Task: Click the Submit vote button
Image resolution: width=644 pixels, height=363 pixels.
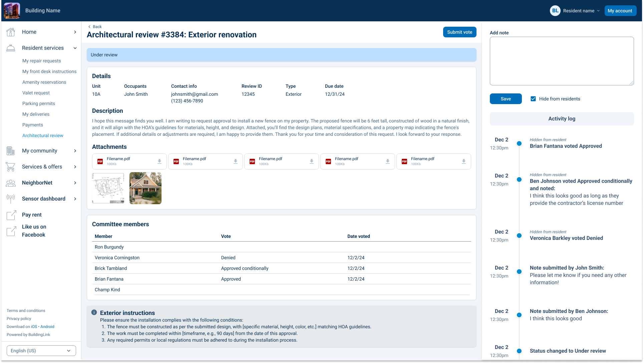Action: tap(459, 32)
